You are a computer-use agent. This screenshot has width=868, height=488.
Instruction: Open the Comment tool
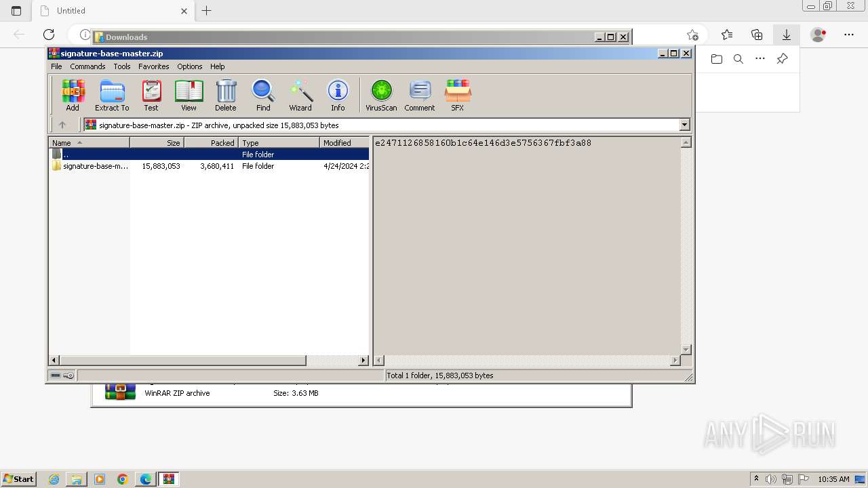(x=420, y=95)
